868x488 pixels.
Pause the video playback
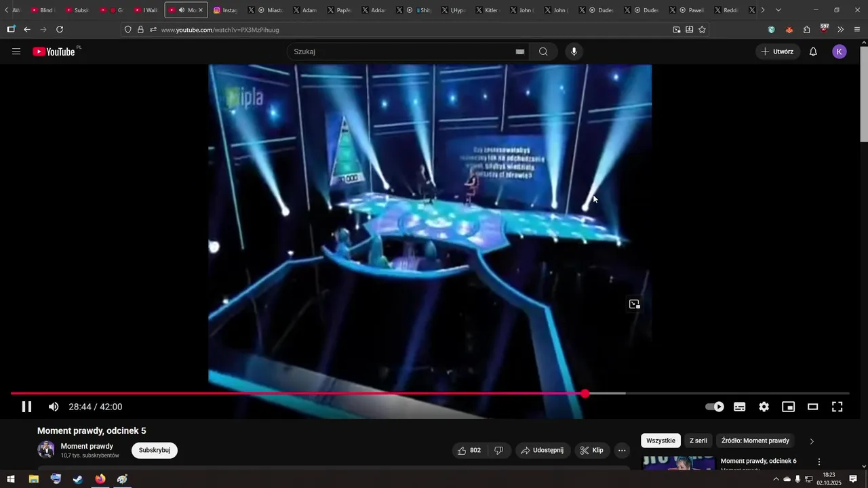click(26, 407)
